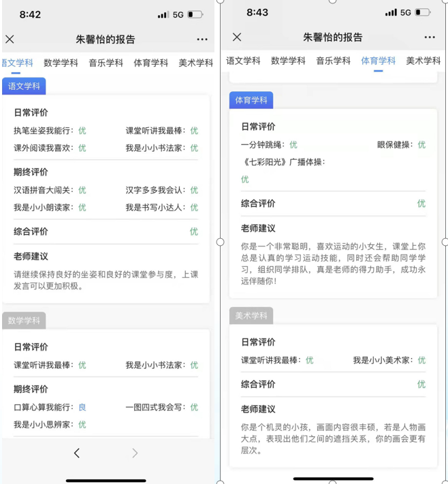448x484 pixels.
Task: Close the report in the left phone screen
Action: coord(10,39)
